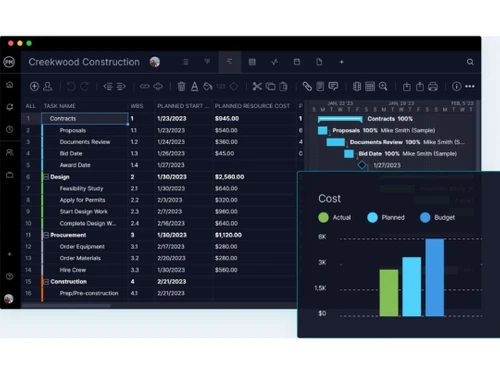
Task: Click the help question icon in sidebar
Action: (x=10, y=276)
